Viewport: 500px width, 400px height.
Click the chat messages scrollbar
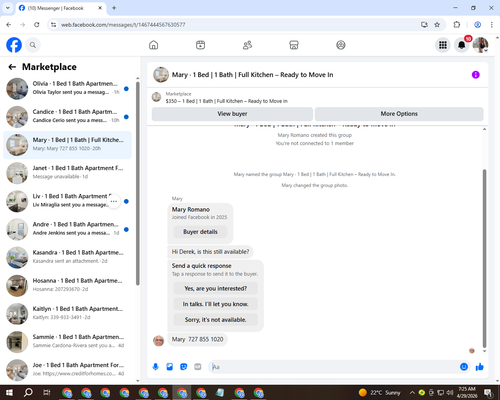484,258
